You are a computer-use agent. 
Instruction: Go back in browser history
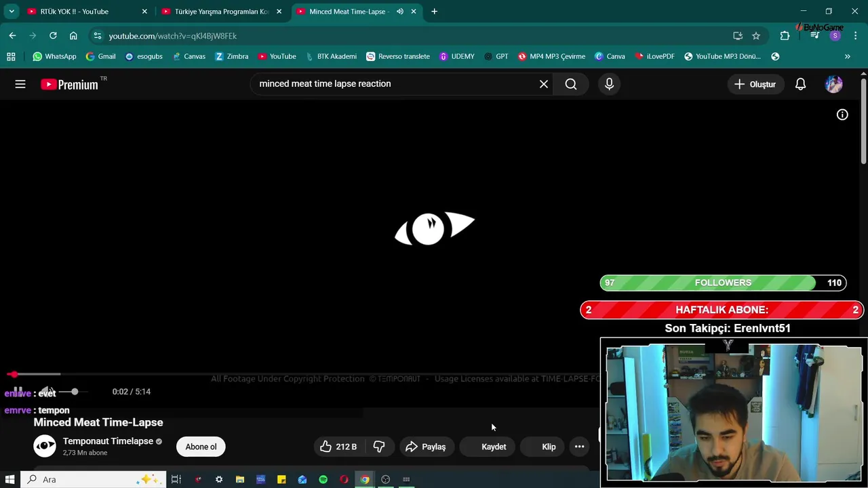coord(12,36)
